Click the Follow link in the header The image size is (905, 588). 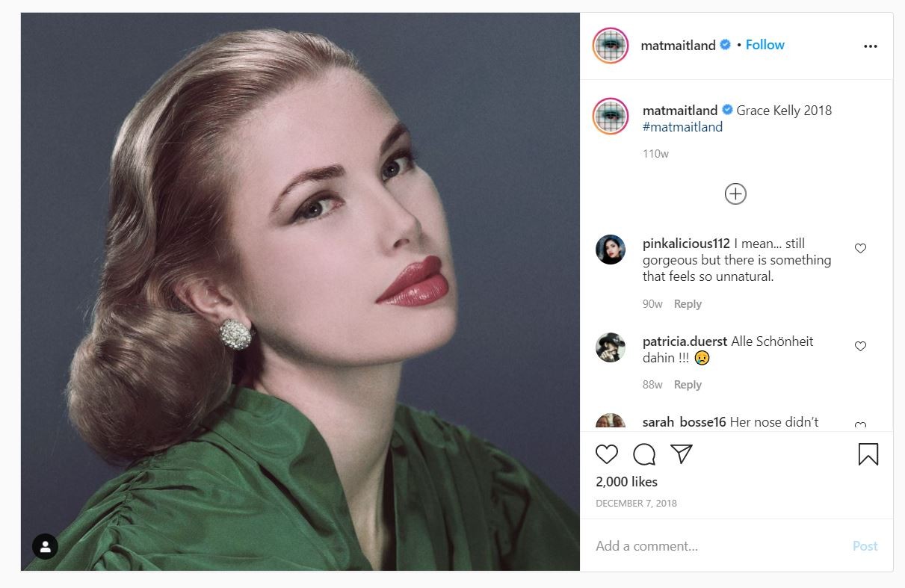click(765, 45)
